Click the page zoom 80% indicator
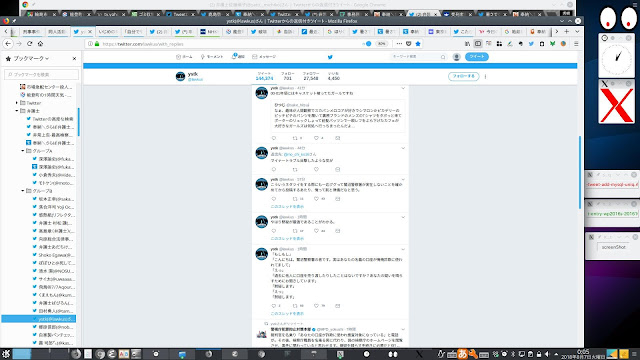The height and width of the screenshot is (360, 640). (381, 44)
